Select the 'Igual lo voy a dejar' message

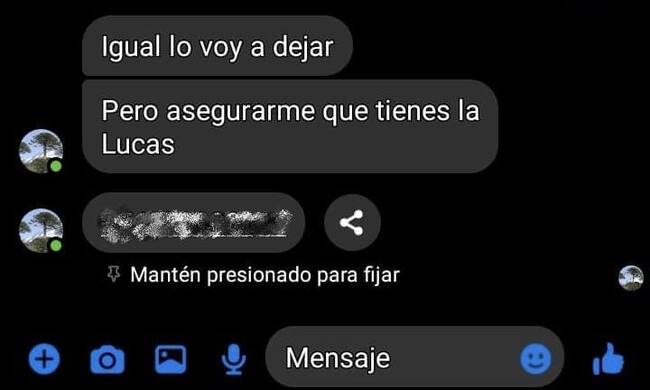pos(217,46)
